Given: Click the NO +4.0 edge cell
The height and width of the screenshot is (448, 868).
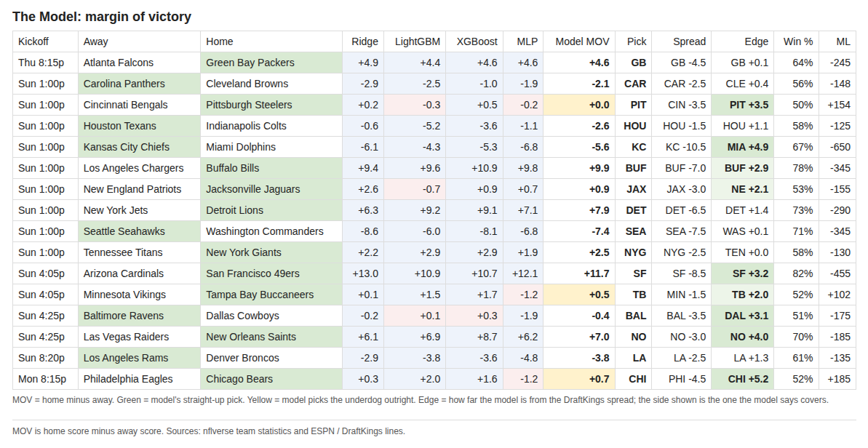Looking at the screenshot, I should click(742, 336).
